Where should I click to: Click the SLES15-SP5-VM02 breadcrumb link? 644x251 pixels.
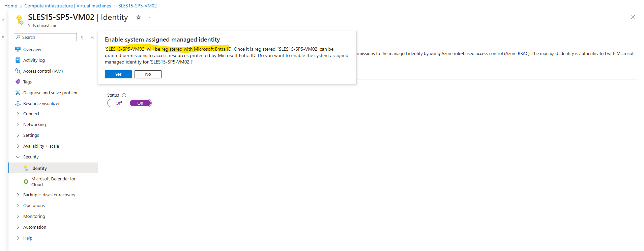(138, 6)
